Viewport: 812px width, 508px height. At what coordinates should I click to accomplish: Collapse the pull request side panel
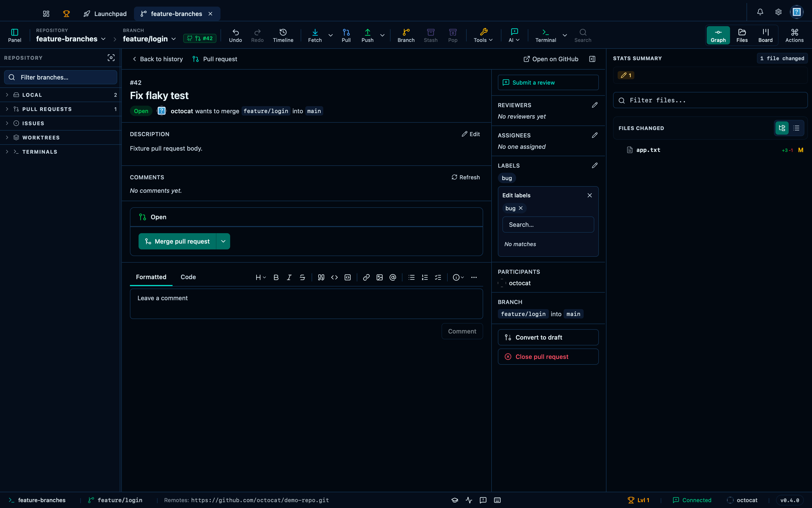(592, 59)
